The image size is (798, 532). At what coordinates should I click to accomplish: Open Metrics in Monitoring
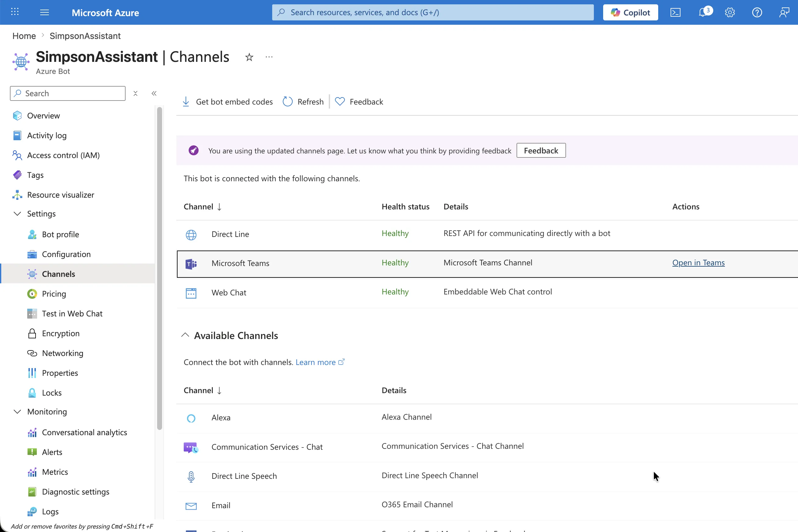(55, 472)
